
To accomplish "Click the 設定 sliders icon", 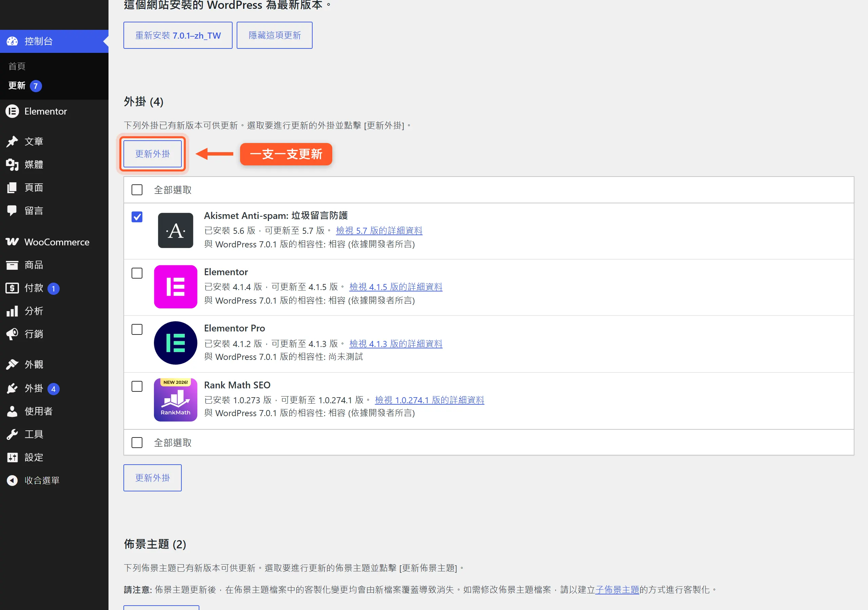I will [12, 457].
